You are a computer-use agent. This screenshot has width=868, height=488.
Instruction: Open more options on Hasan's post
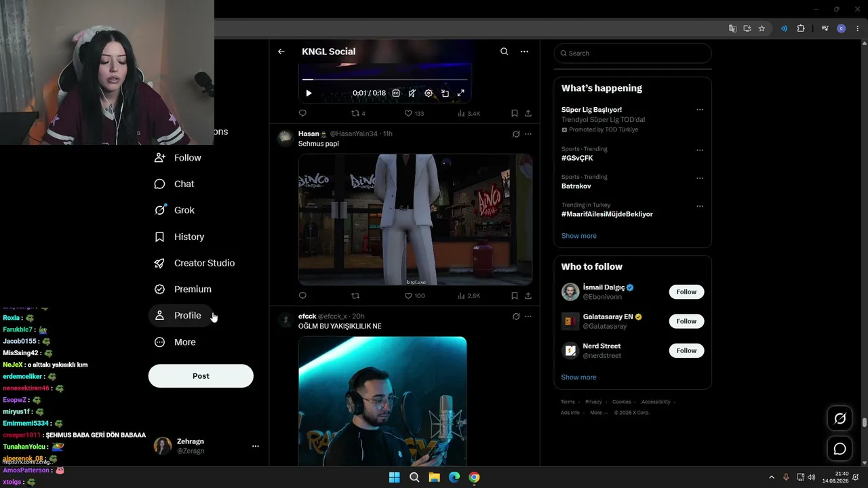tap(528, 134)
